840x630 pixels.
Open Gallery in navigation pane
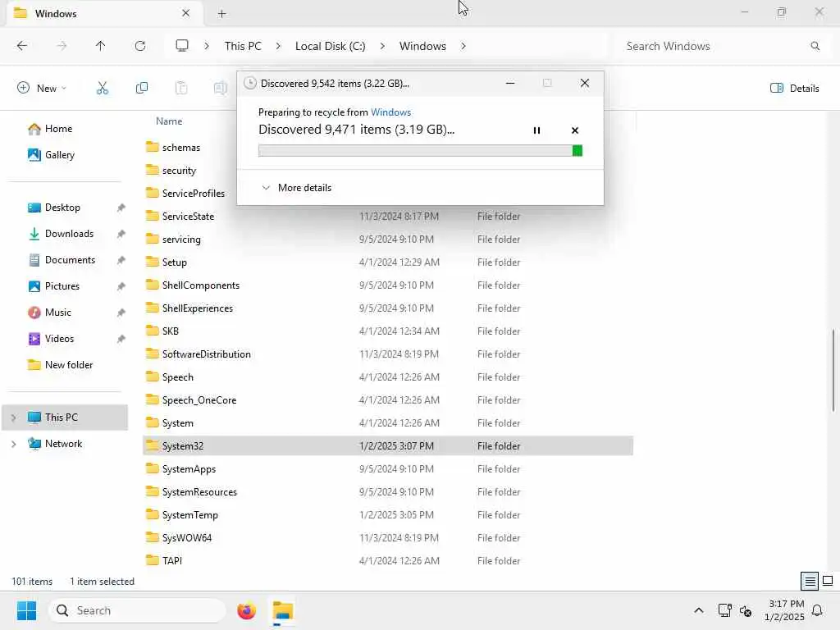click(x=52, y=155)
